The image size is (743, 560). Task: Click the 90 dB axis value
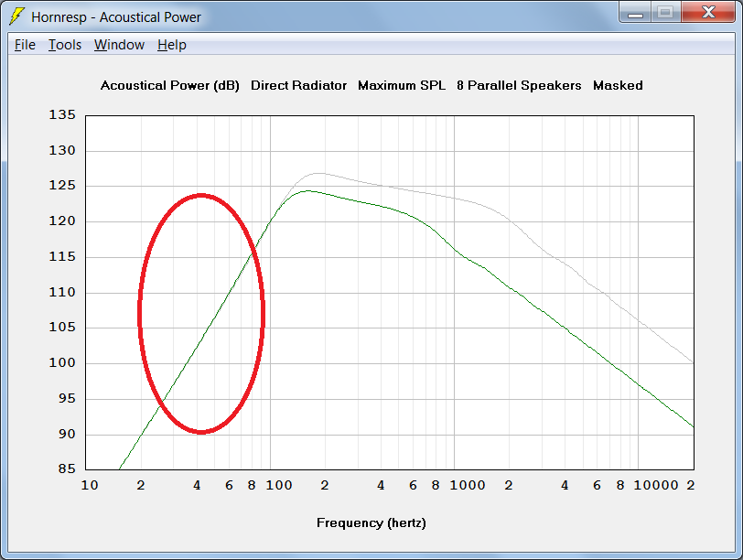[67, 434]
